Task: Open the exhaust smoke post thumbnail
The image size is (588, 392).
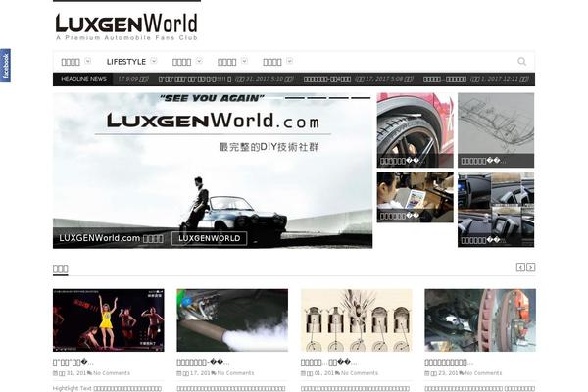Action: [232, 320]
